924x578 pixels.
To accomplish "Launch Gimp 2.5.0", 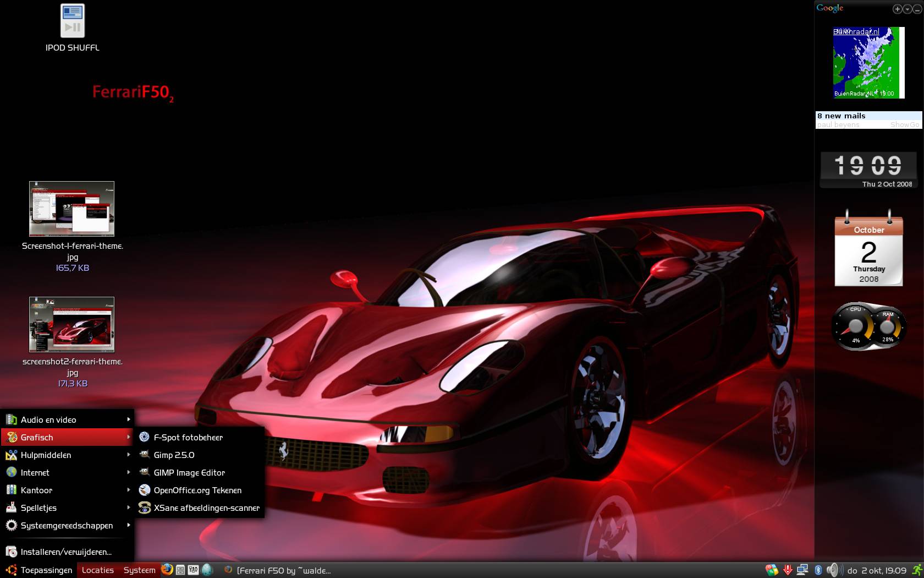I will coord(200,455).
